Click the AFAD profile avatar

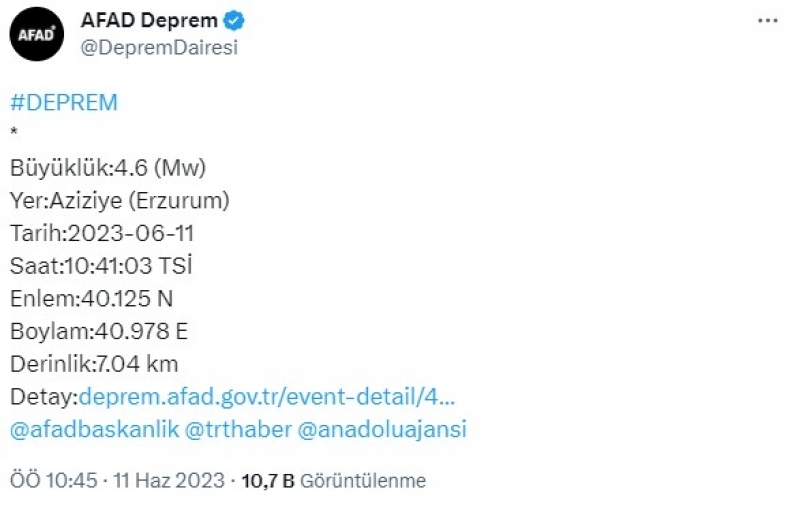38,37
